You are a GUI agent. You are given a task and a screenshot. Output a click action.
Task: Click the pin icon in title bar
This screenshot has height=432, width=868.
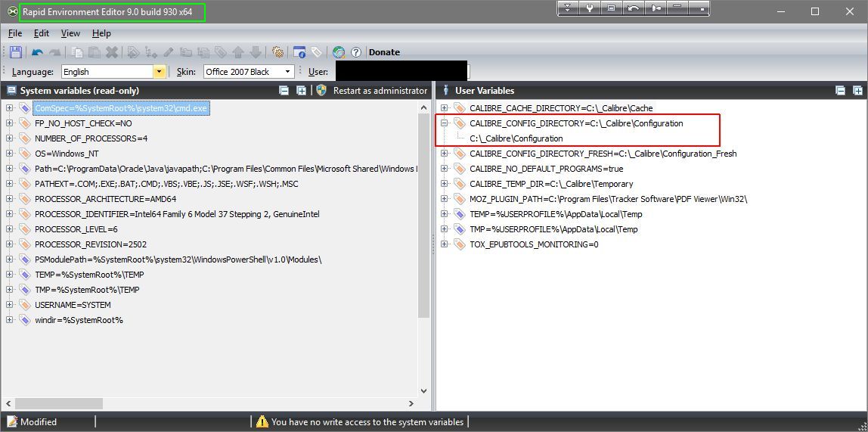656,8
